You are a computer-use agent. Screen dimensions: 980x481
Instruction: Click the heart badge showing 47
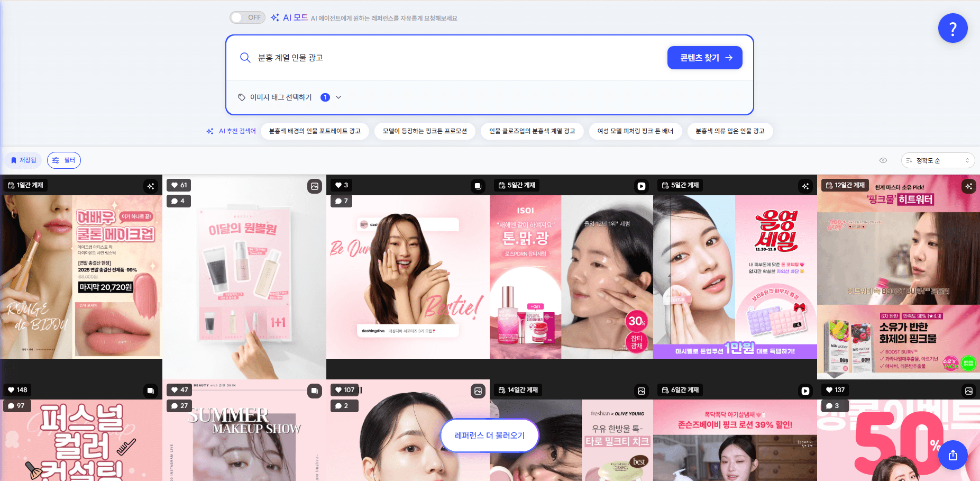click(x=179, y=390)
